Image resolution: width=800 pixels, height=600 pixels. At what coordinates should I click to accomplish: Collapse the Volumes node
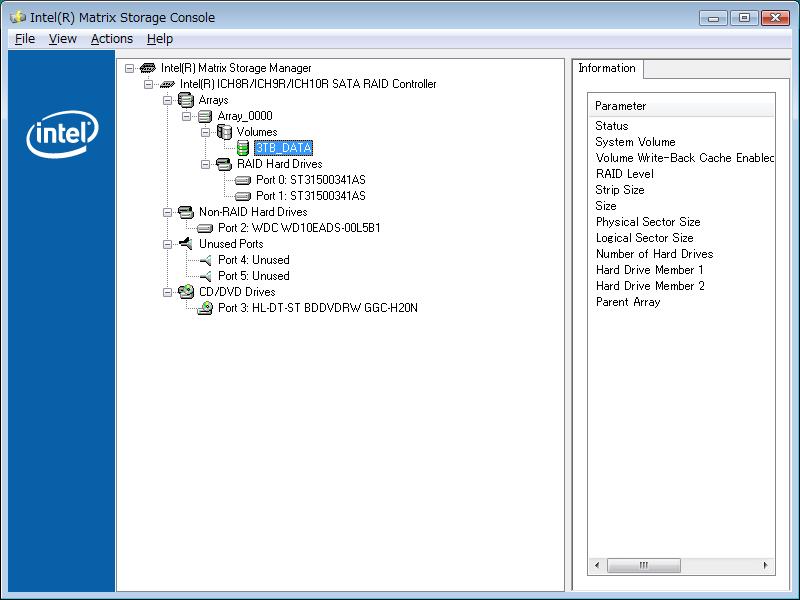pos(206,133)
